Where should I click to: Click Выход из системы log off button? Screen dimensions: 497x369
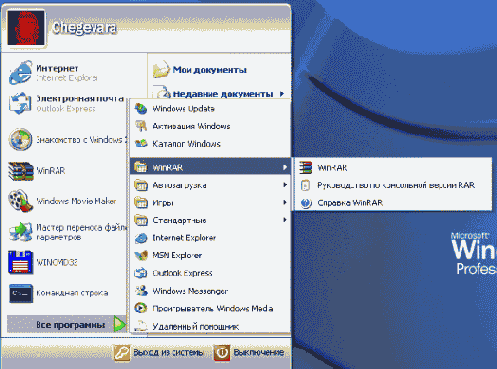[158, 353]
